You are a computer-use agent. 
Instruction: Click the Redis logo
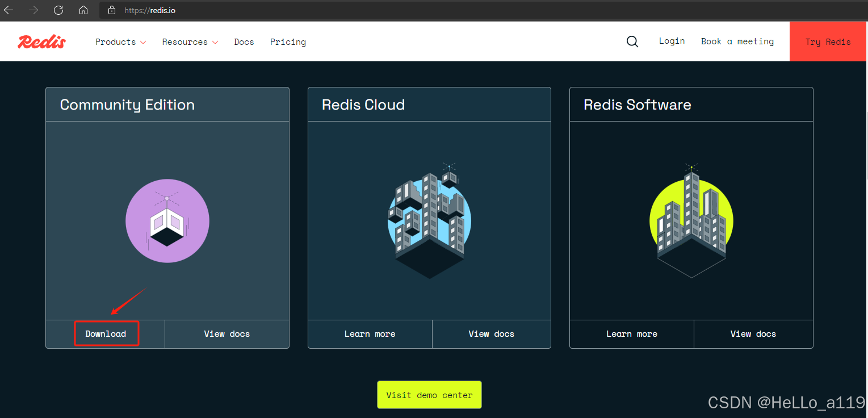pos(42,41)
